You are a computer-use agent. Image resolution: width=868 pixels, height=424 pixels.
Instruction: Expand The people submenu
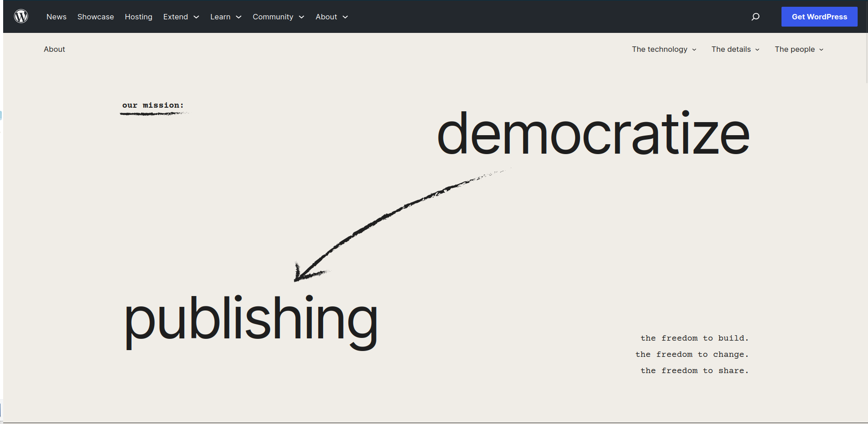click(799, 49)
